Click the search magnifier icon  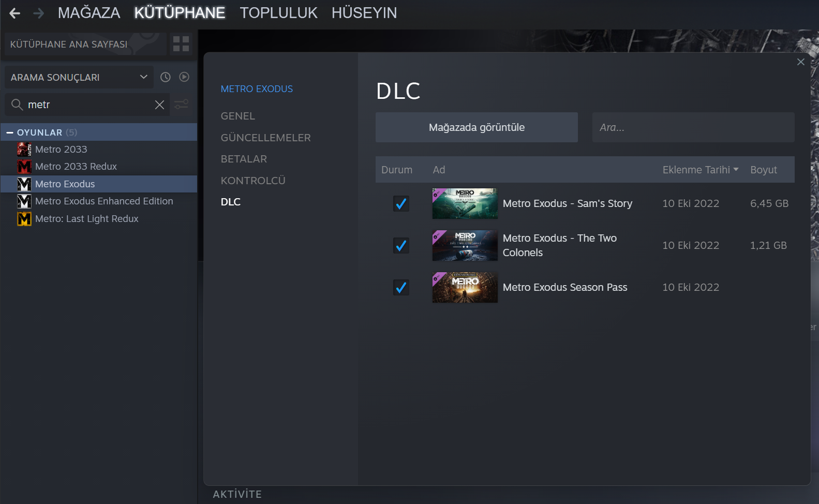tap(17, 105)
